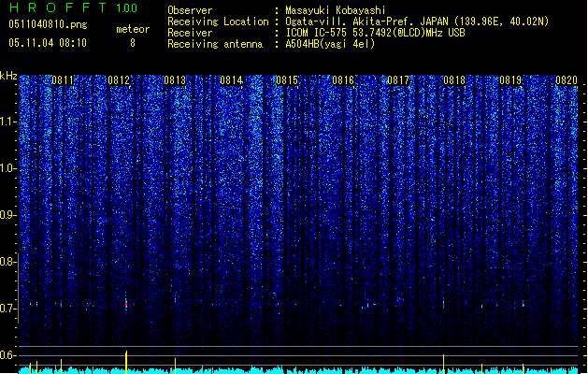Click the Receiving Location label

(218, 22)
